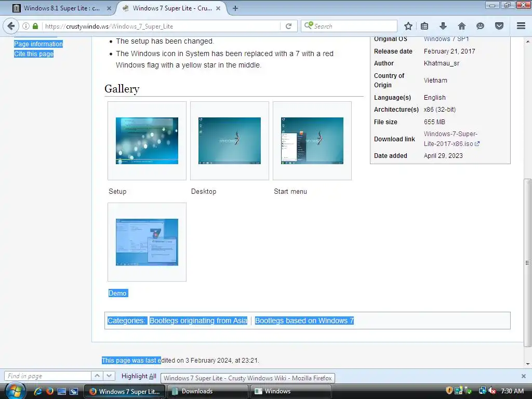Open the Cite this page link
Image resolution: width=532 pixels, height=399 pixels.
tap(34, 54)
